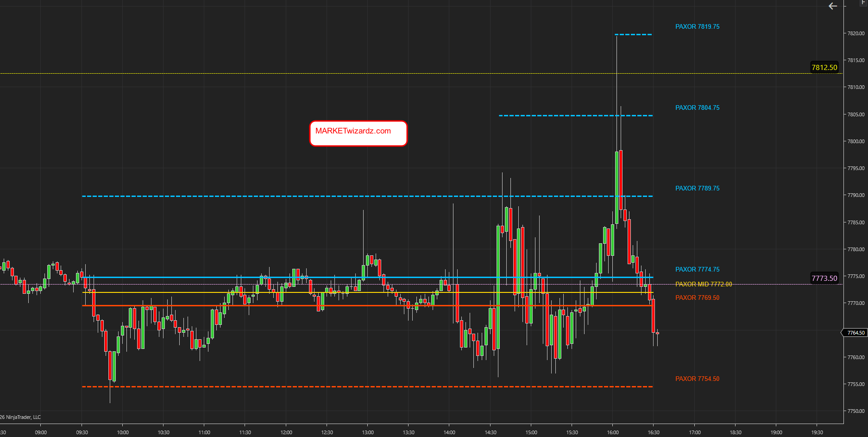Click the 7795.00 price axis label
The width and height of the screenshot is (868, 437).
point(856,168)
